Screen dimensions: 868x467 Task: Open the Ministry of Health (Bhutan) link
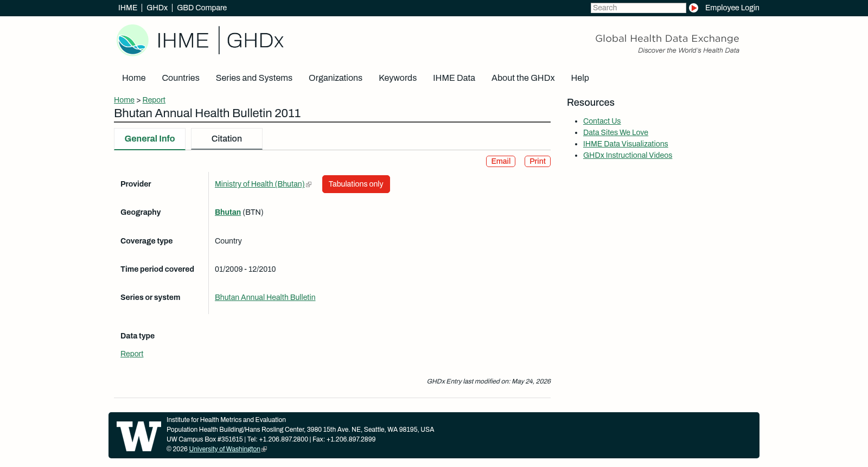click(260, 184)
